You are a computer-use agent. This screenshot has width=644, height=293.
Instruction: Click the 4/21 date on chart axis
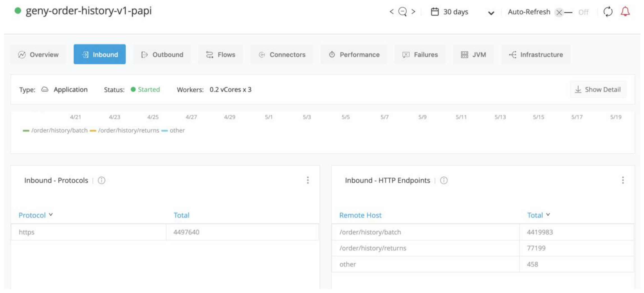point(75,117)
